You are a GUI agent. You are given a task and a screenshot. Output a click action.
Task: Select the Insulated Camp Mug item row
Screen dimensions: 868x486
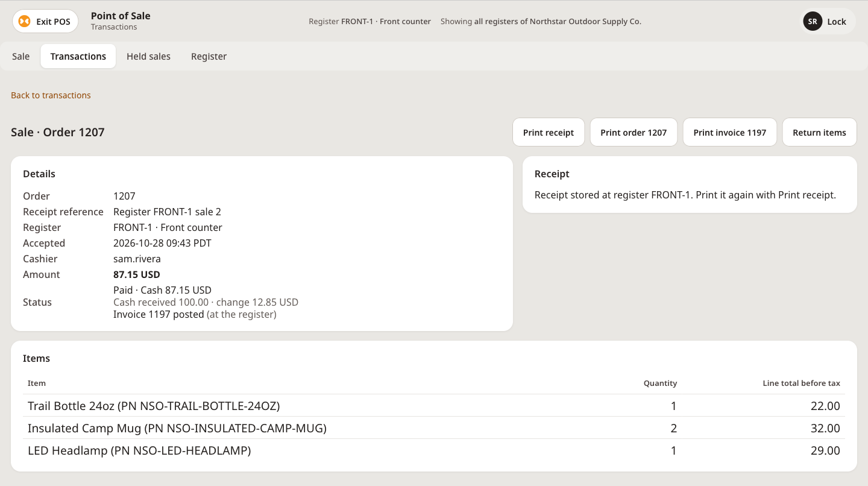click(434, 428)
